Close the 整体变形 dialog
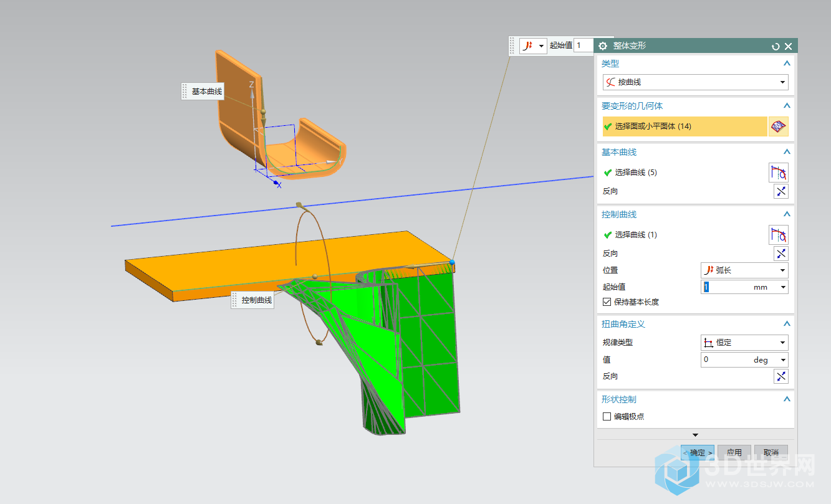This screenshot has height=504, width=831. click(788, 46)
